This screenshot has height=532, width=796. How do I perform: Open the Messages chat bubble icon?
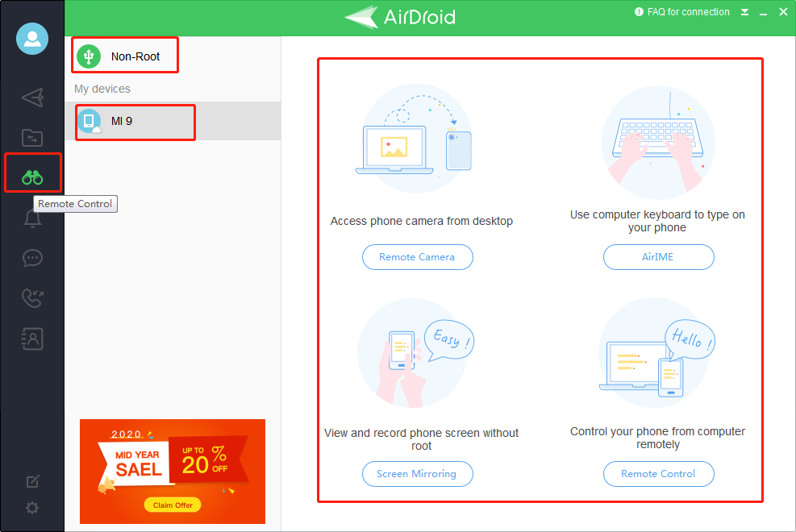click(32, 259)
